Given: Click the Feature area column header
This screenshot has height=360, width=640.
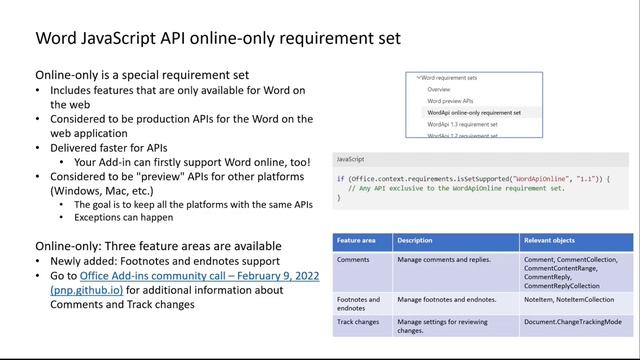Looking at the screenshot, I should click(x=362, y=241).
